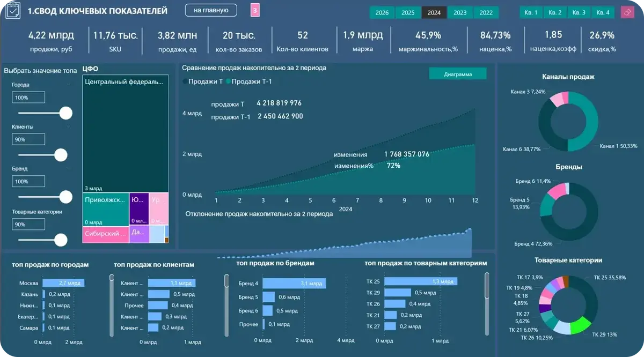Click the pink eraser clear-filters icon
The width and height of the screenshot is (644, 357).
click(x=627, y=12)
